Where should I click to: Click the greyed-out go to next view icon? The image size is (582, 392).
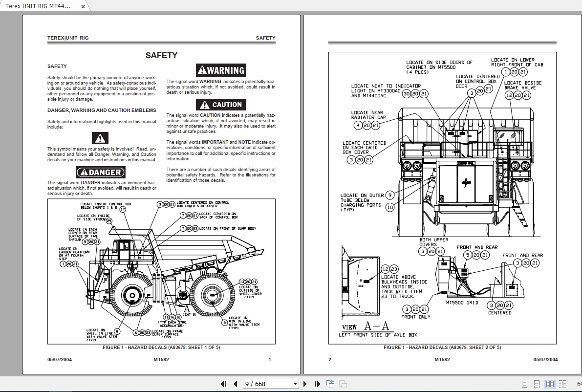pos(343,384)
